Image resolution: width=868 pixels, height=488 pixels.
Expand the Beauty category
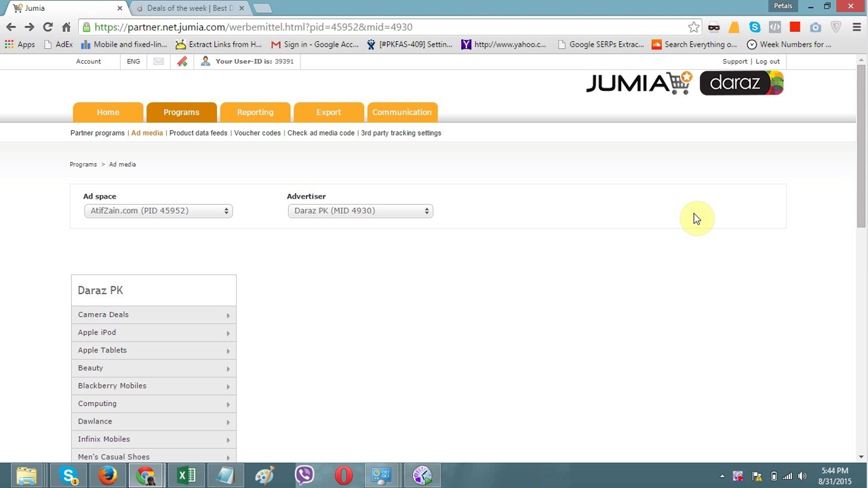point(154,368)
